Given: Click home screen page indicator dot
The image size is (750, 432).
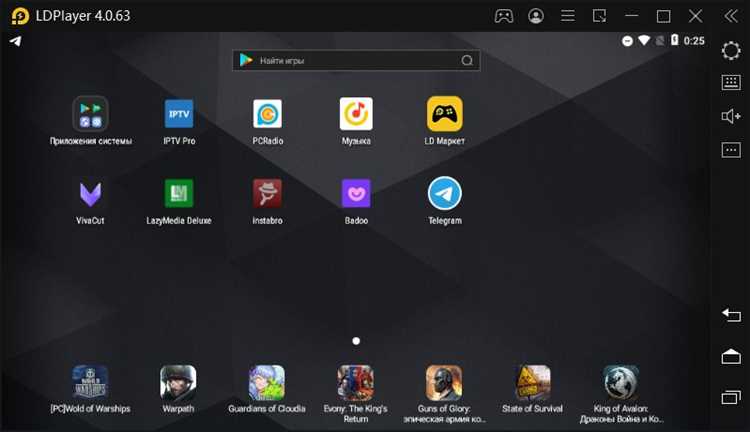Looking at the screenshot, I should (356, 341).
